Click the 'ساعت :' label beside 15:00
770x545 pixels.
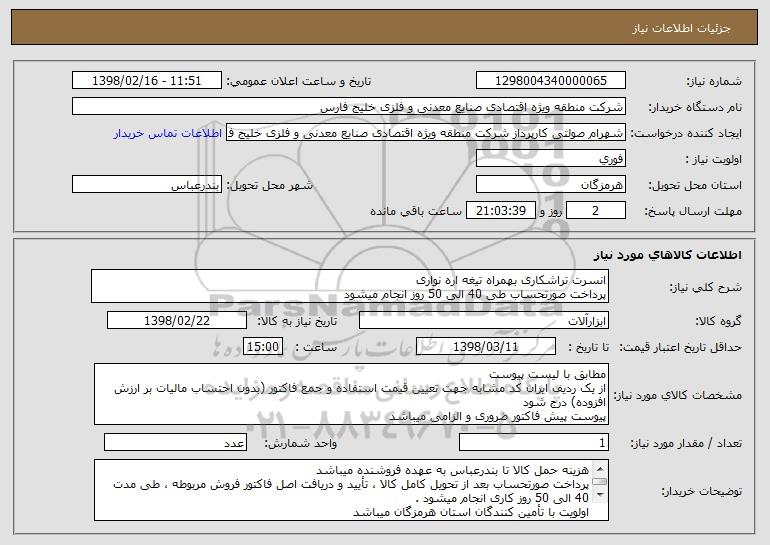(316, 348)
